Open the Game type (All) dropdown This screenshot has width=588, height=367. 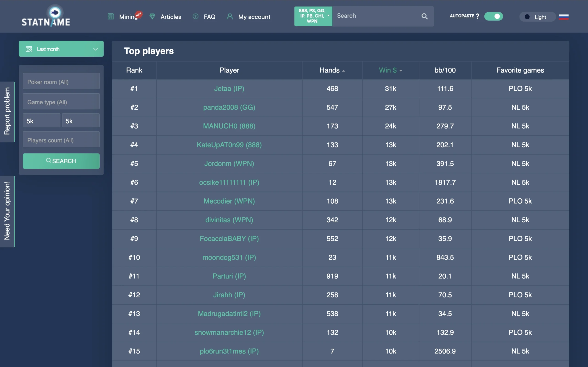click(x=61, y=102)
